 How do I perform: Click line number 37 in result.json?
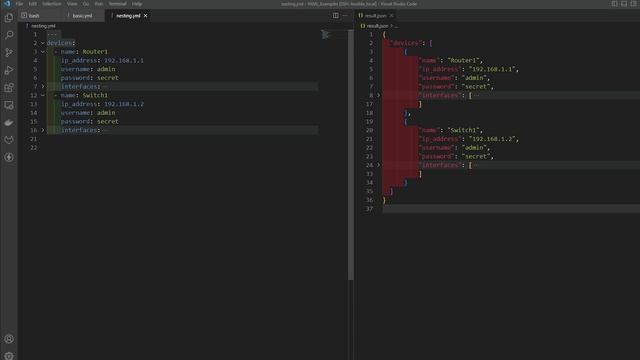tap(369, 209)
